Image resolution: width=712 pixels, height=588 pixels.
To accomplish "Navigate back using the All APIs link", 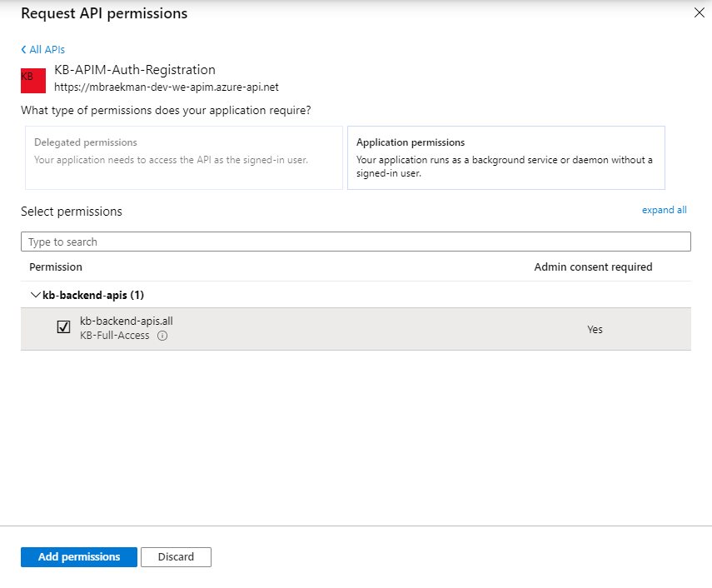I will click(x=46, y=49).
